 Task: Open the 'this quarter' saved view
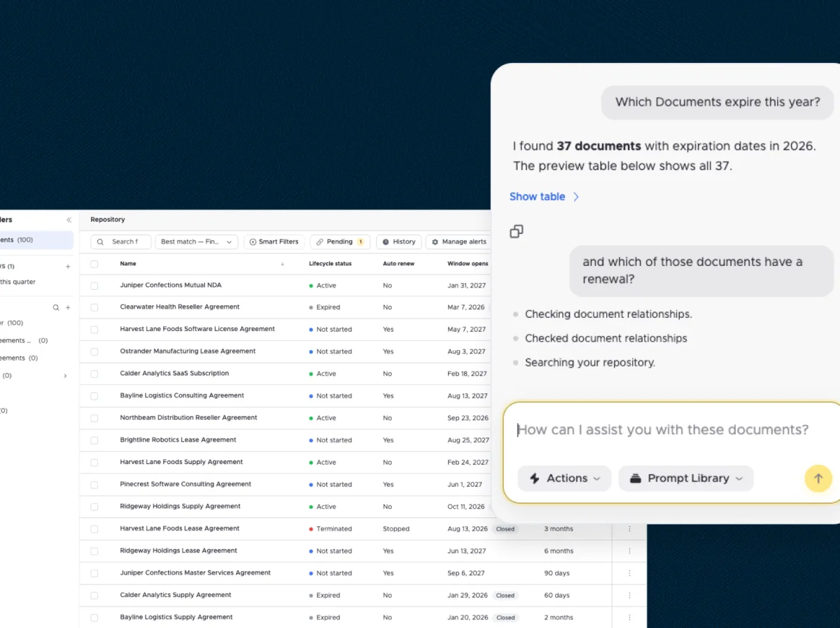[18, 282]
